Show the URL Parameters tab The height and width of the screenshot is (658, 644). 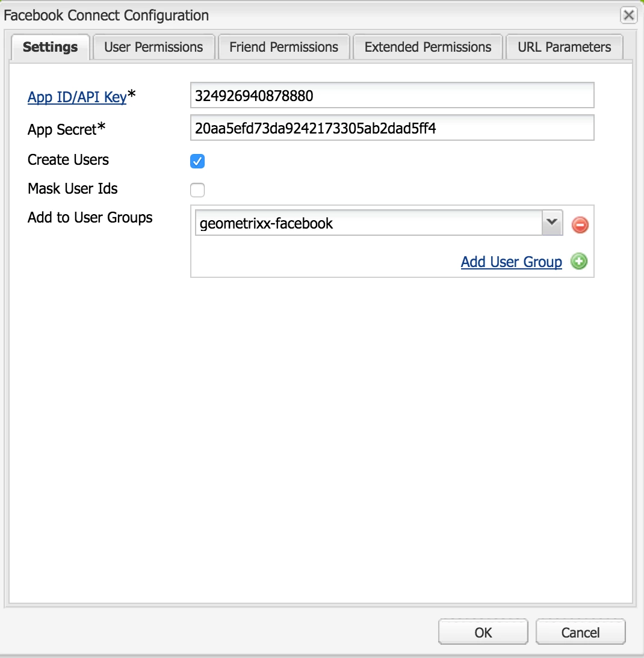pyautogui.click(x=564, y=47)
